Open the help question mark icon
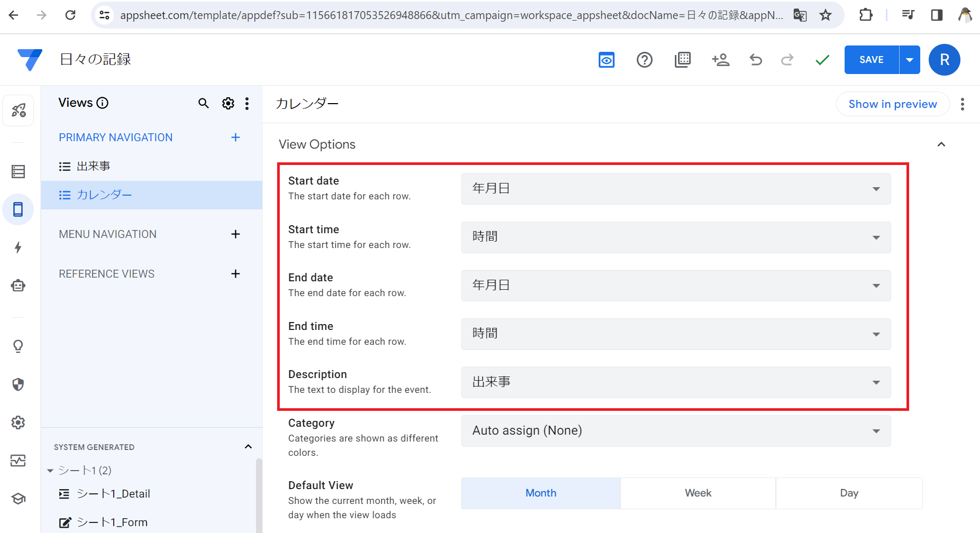This screenshot has width=980, height=533. click(x=645, y=60)
